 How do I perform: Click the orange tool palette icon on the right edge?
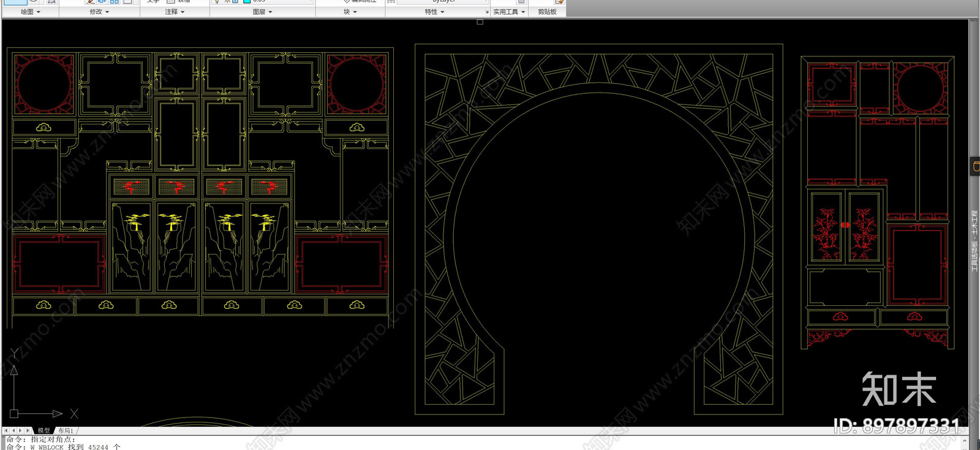pyautogui.click(x=975, y=166)
